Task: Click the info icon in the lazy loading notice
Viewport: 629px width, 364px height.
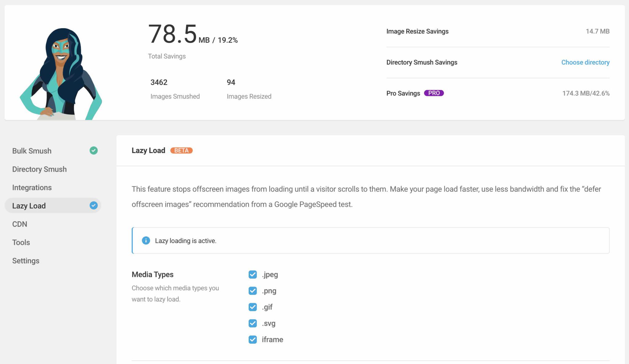Action: pos(146,241)
